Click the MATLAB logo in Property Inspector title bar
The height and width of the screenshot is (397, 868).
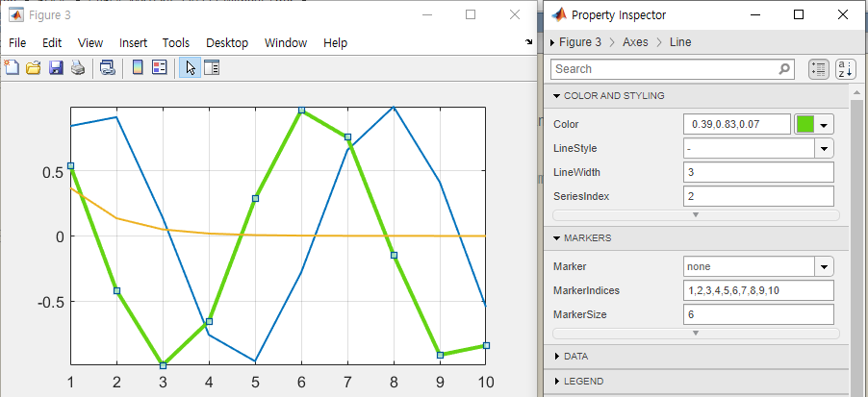click(558, 15)
